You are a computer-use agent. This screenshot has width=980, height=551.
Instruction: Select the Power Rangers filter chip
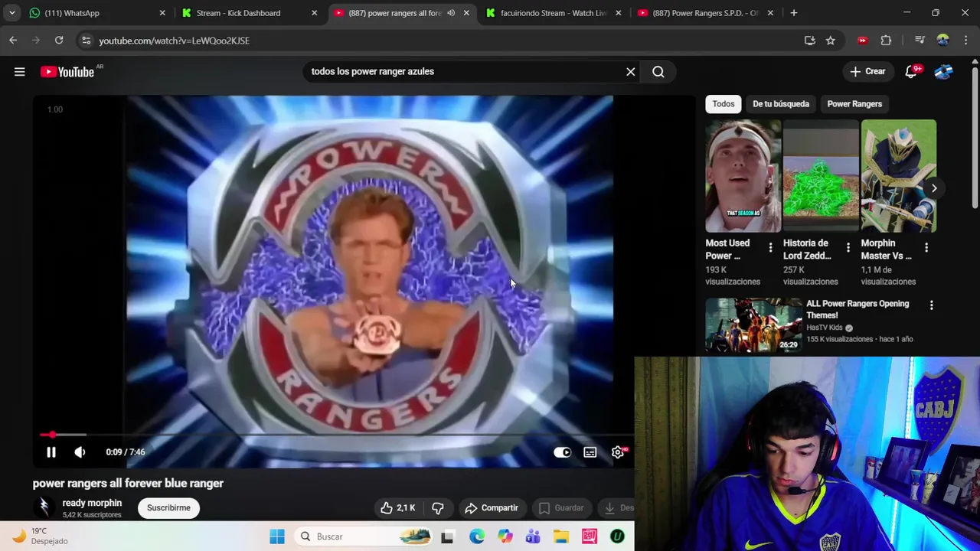(854, 104)
